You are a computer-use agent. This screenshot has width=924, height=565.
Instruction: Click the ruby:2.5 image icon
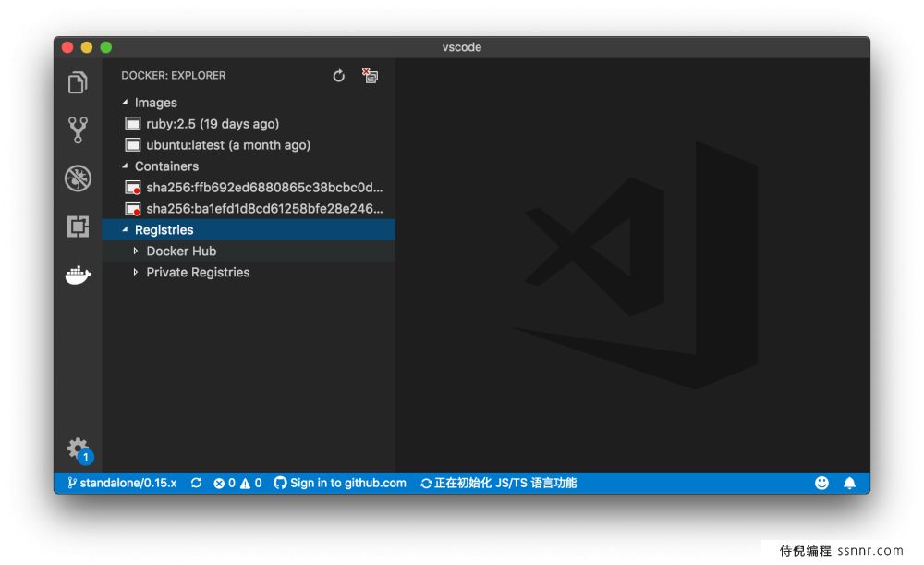click(132, 124)
